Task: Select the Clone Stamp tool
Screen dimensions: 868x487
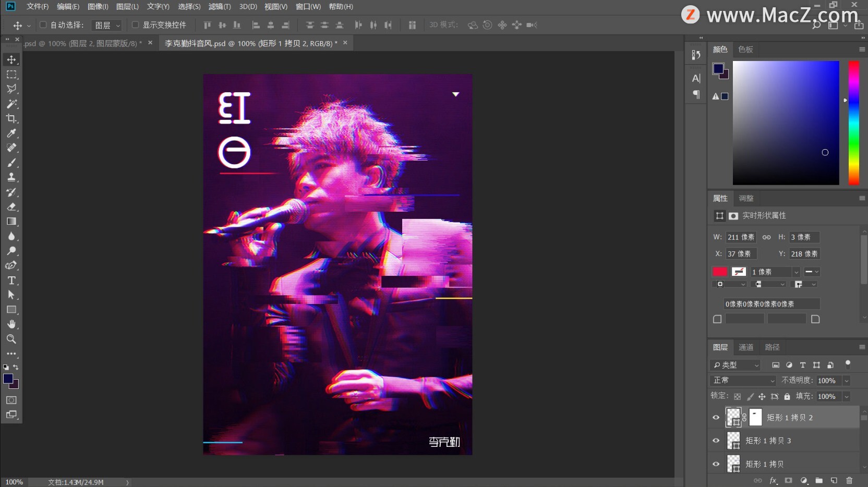Action: (11, 177)
